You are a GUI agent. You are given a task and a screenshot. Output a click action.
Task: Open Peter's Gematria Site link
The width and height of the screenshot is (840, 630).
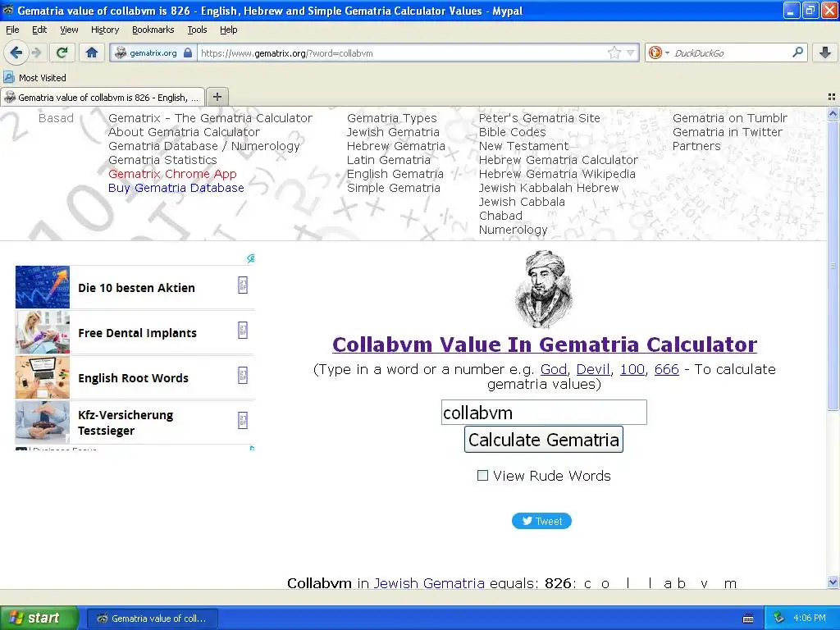pyautogui.click(x=540, y=118)
